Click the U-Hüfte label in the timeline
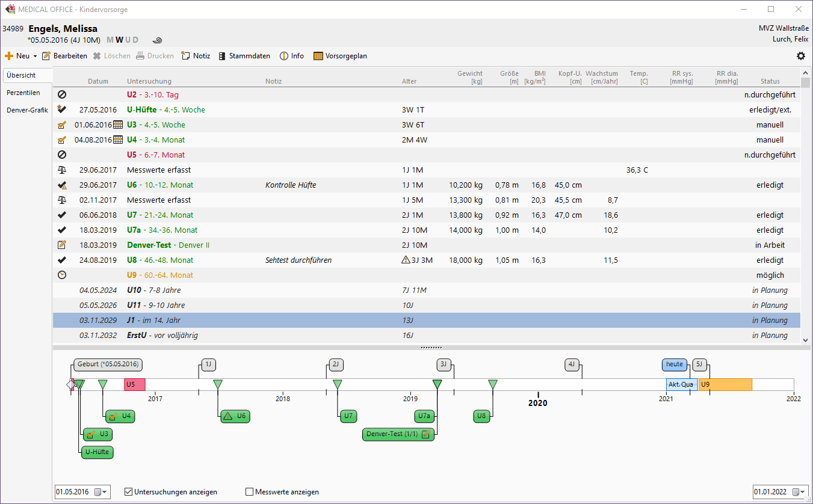The image size is (813, 504). [97, 452]
